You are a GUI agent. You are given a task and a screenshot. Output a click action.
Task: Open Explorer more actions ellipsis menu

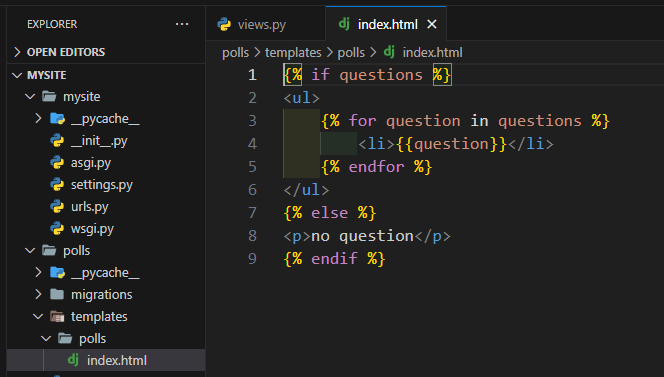coord(182,24)
